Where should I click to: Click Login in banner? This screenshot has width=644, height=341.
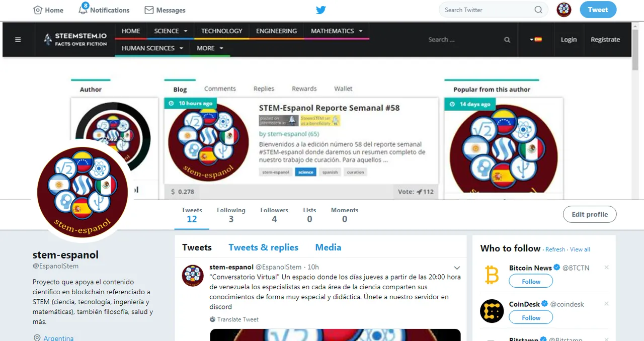pyautogui.click(x=569, y=40)
